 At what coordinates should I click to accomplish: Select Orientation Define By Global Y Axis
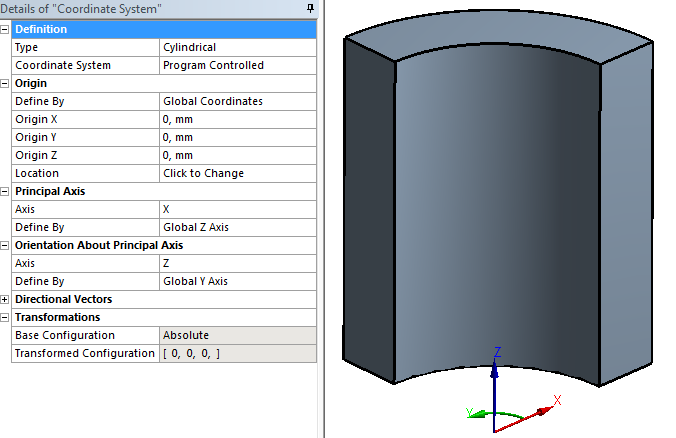point(238,282)
